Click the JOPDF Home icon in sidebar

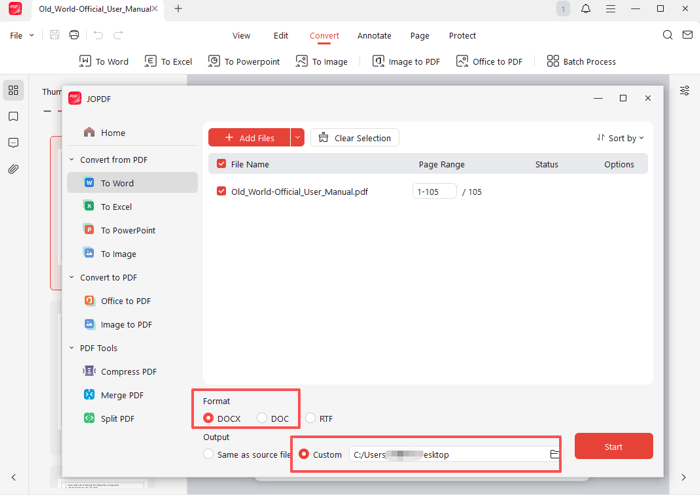(x=89, y=132)
